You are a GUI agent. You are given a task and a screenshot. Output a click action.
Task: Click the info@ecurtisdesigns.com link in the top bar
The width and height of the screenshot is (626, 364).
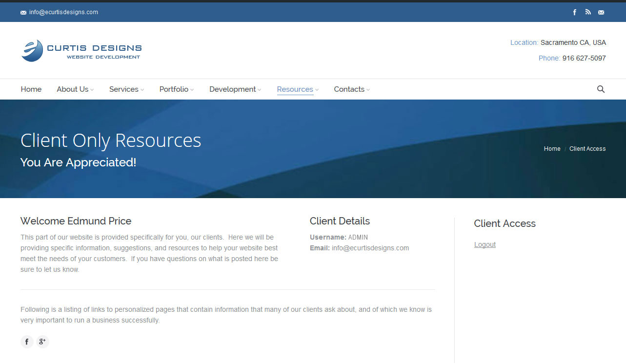click(x=64, y=12)
